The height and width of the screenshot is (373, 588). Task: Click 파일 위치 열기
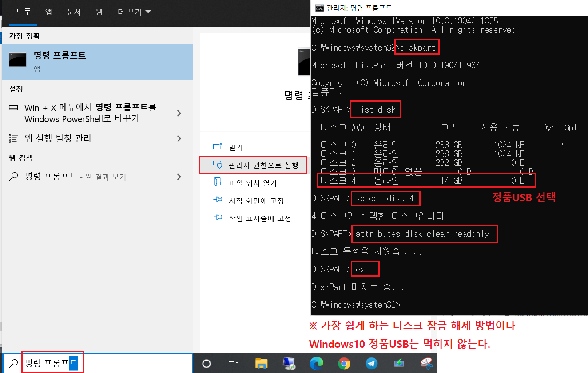(x=252, y=183)
